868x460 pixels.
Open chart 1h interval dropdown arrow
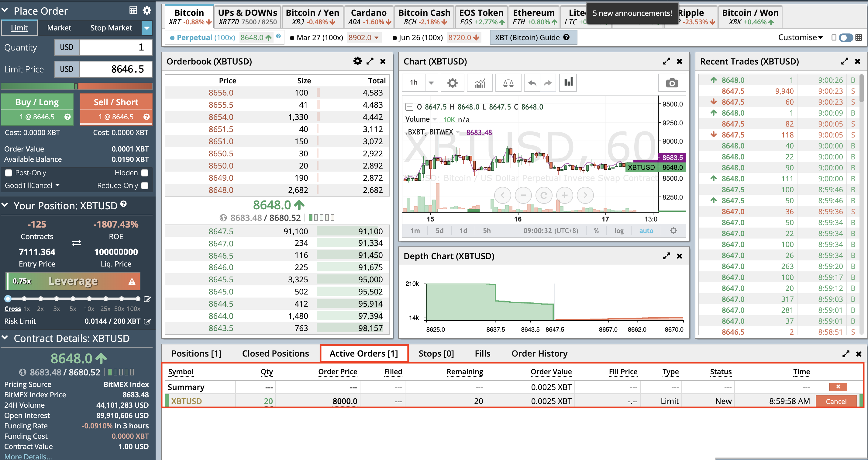[x=431, y=83]
